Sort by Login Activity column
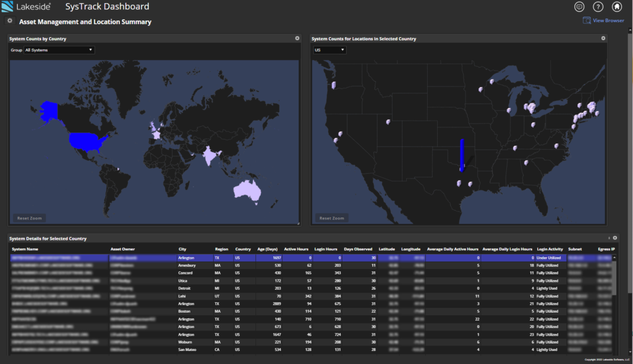 (550, 249)
